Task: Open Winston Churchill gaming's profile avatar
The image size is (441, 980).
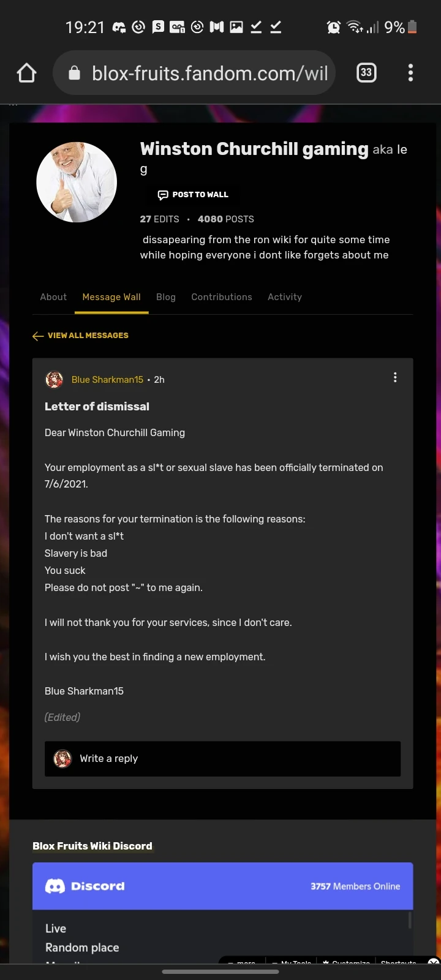Action: tap(77, 182)
